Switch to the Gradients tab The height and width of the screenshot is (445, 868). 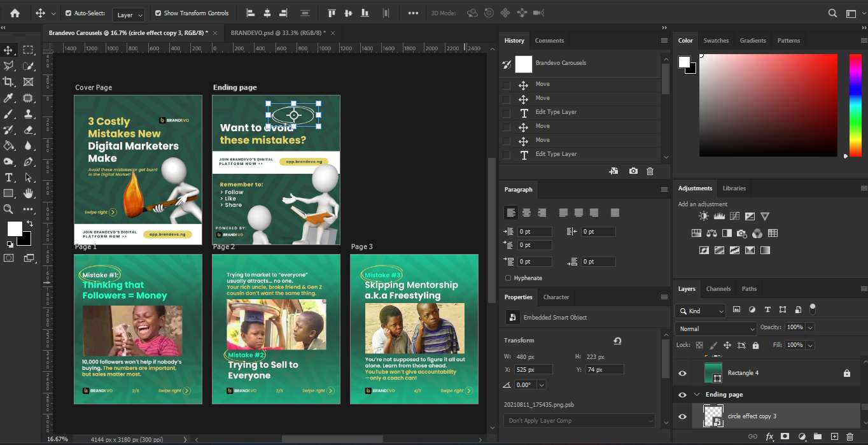pos(753,41)
